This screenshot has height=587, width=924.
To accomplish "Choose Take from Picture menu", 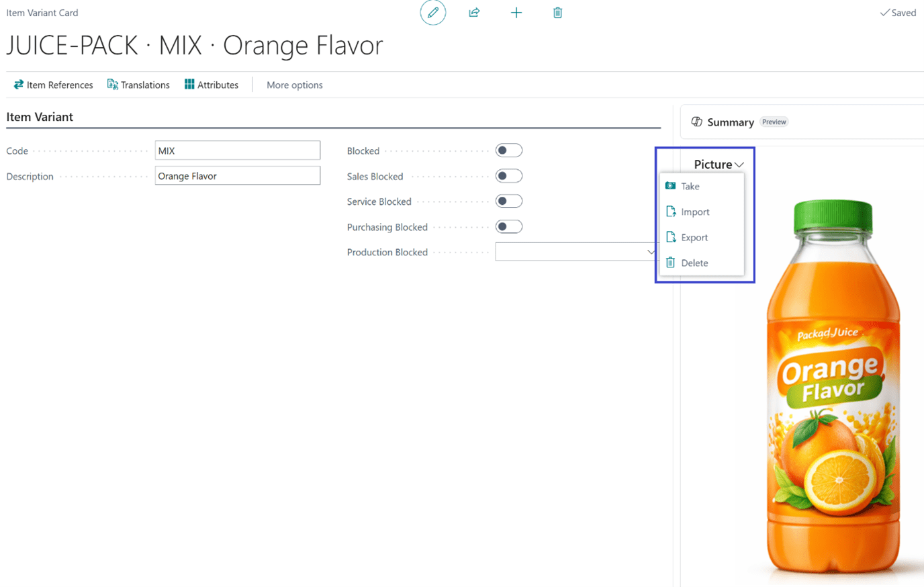I will point(690,186).
